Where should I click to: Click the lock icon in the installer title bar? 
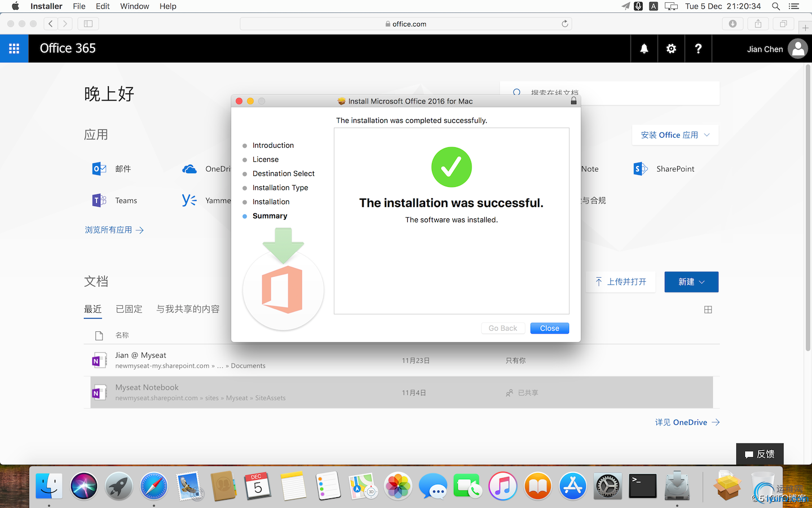coord(573,101)
